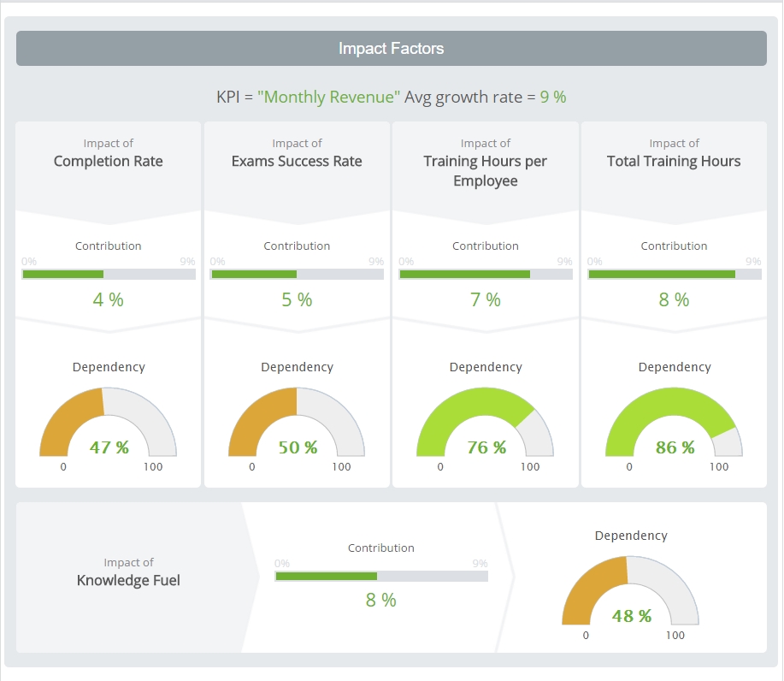The height and width of the screenshot is (681, 784).
Task: Select the 5 % contribution value
Action: coord(297,299)
